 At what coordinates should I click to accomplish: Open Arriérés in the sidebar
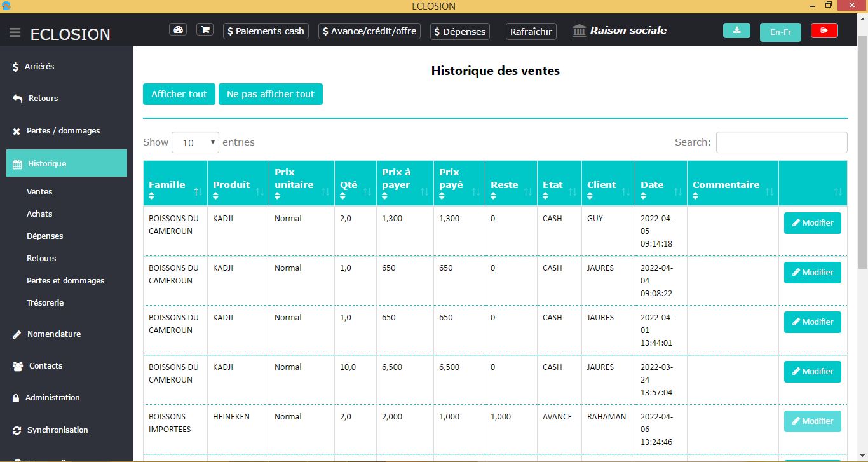point(39,67)
